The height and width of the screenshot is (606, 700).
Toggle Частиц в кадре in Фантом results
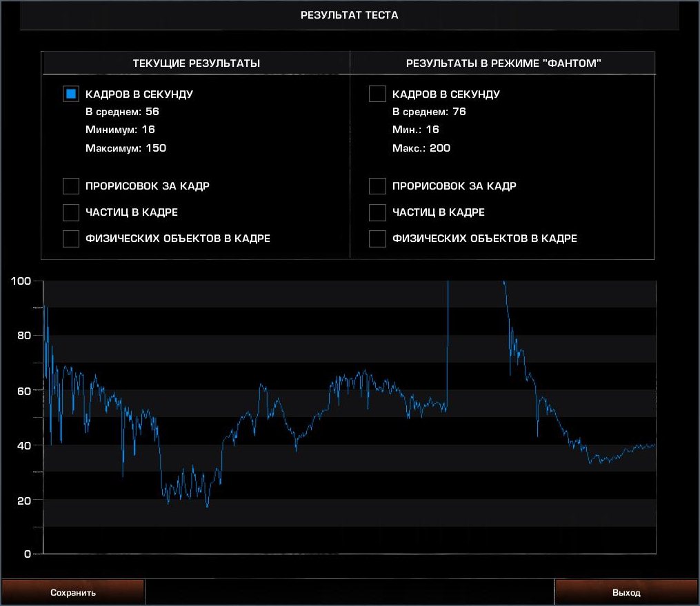[x=377, y=212]
